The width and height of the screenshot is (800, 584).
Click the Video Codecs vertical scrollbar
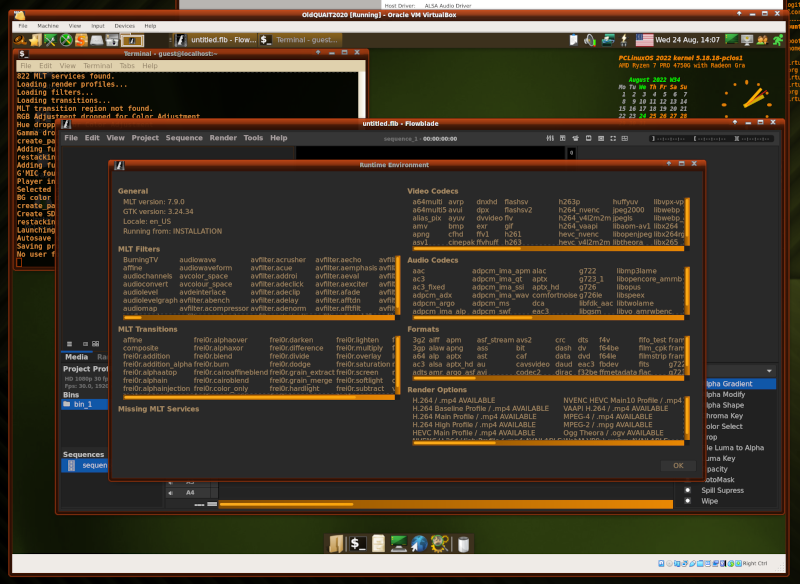tap(686, 220)
